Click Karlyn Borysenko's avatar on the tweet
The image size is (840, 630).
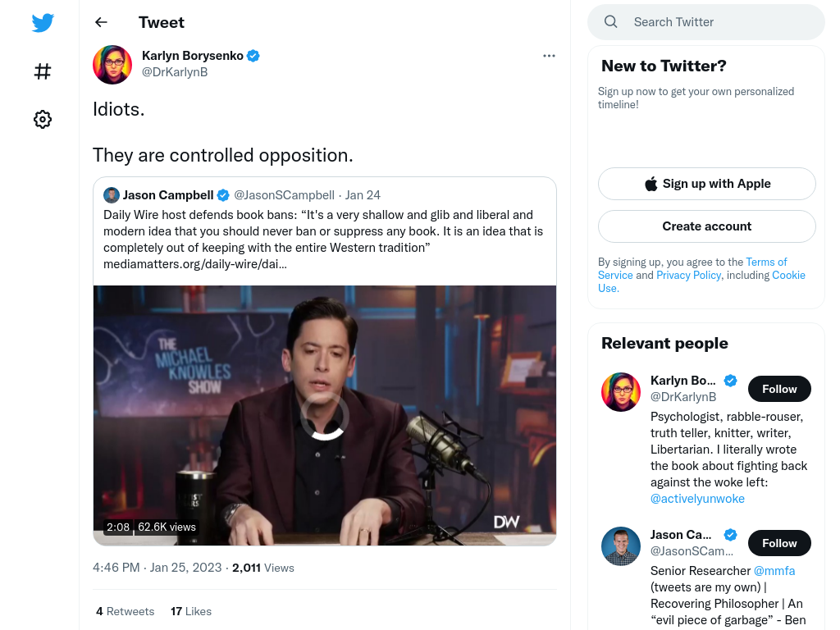pos(112,65)
